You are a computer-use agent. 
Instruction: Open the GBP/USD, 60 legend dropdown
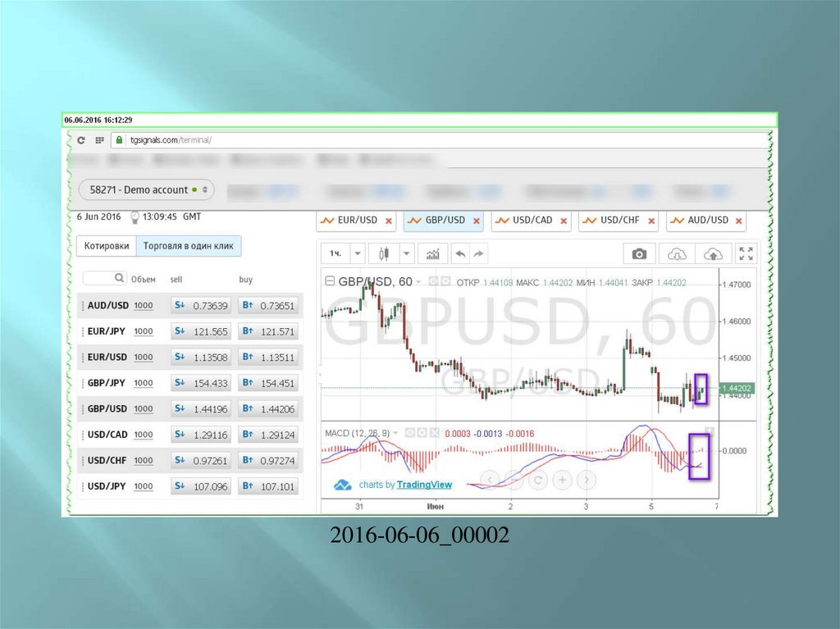tap(418, 282)
